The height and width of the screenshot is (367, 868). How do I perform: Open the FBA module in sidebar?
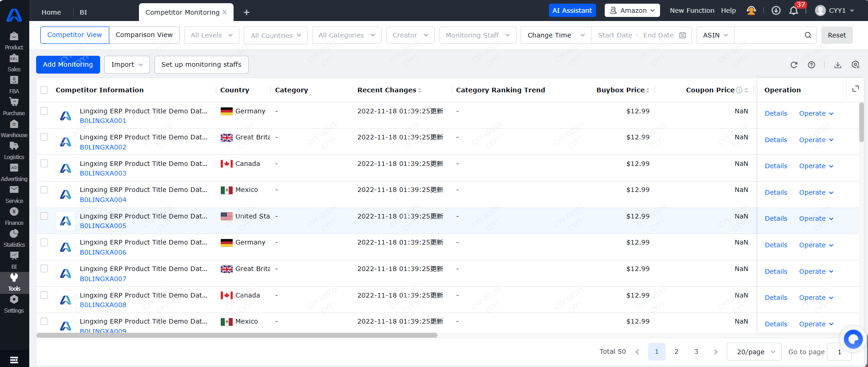click(14, 85)
